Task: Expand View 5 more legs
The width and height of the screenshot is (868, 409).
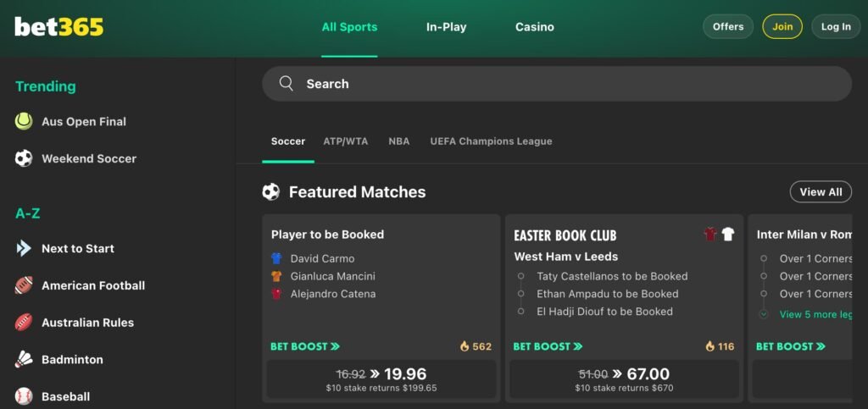Action: tap(815, 314)
